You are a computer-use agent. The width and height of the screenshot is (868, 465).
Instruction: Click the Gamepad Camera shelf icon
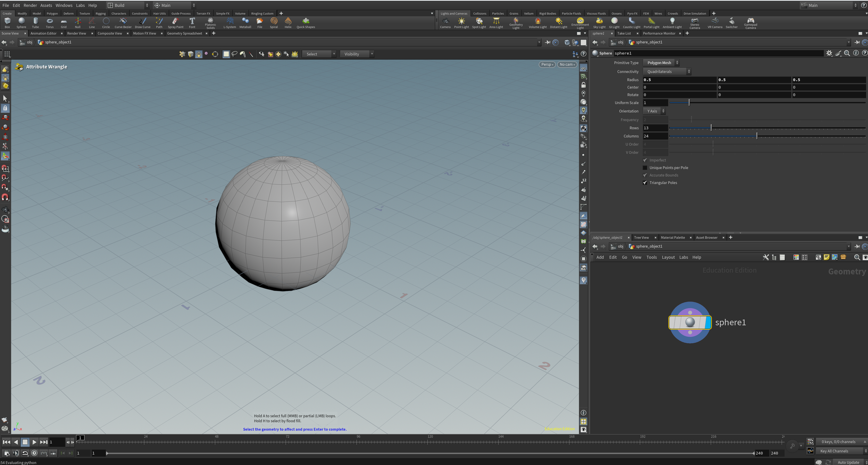(x=750, y=23)
